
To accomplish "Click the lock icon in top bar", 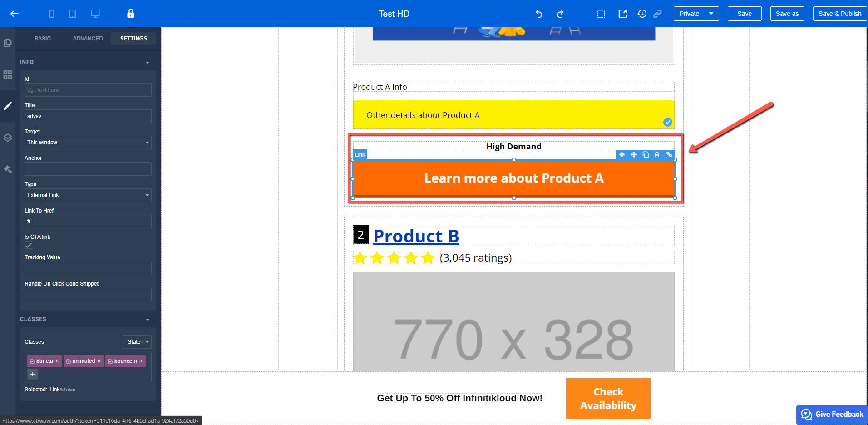I will (131, 13).
